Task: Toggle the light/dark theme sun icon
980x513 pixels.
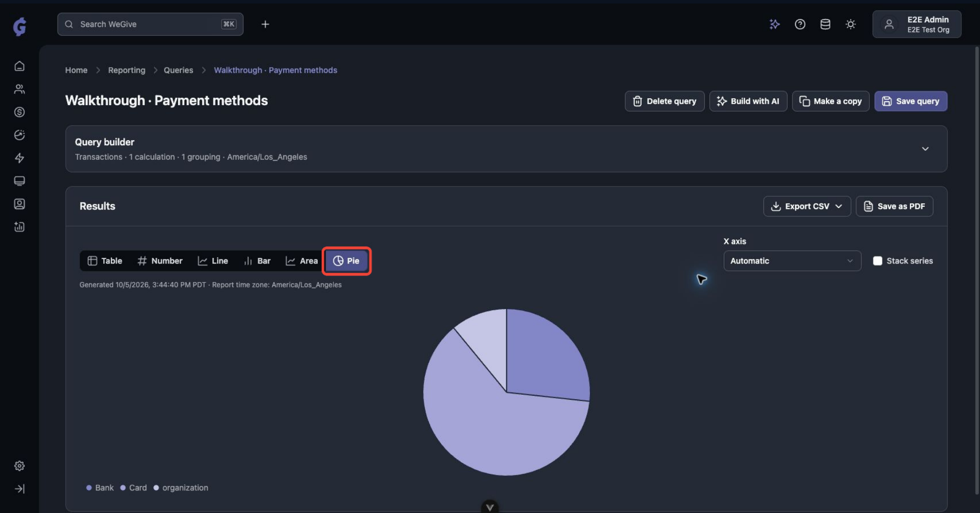Action: [x=851, y=24]
